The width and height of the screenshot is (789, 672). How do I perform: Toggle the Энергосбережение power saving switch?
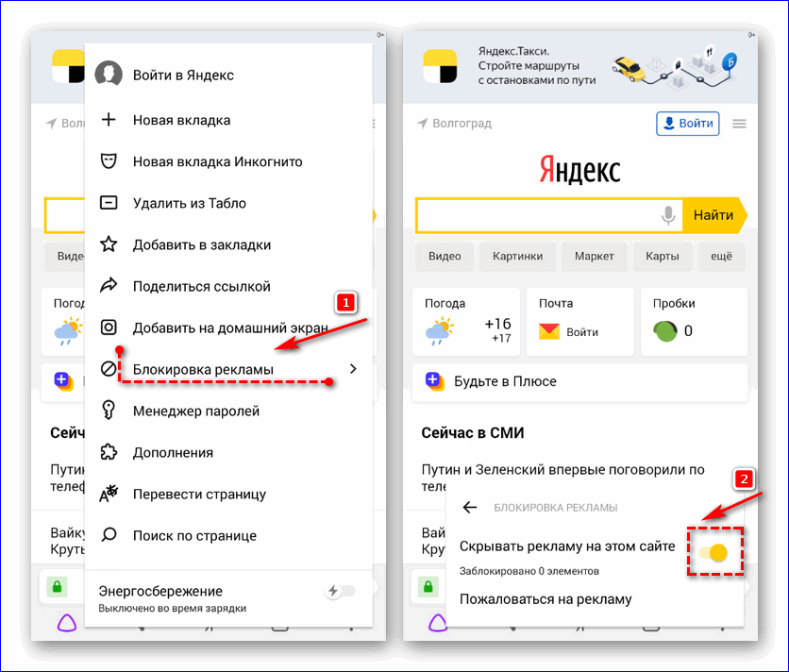[342, 591]
